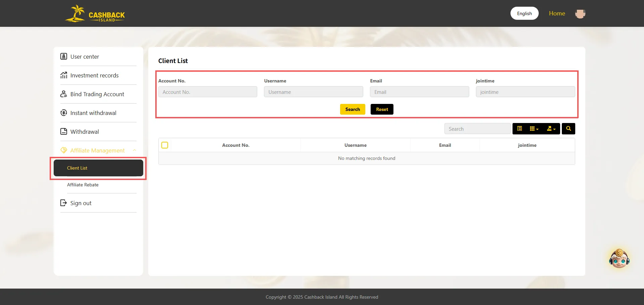The image size is (644, 305).
Task: Click the Bind Trading Account person icon
Action: (64, 94)
